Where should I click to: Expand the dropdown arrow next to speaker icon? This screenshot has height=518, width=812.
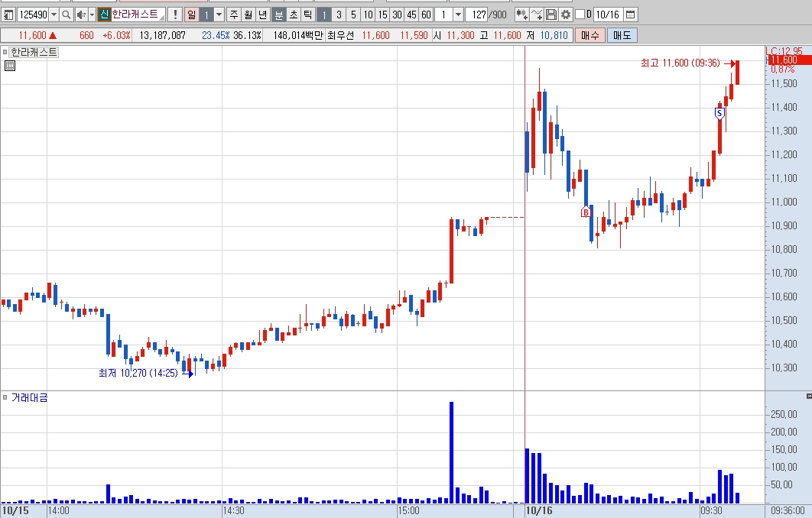[93, 15]
